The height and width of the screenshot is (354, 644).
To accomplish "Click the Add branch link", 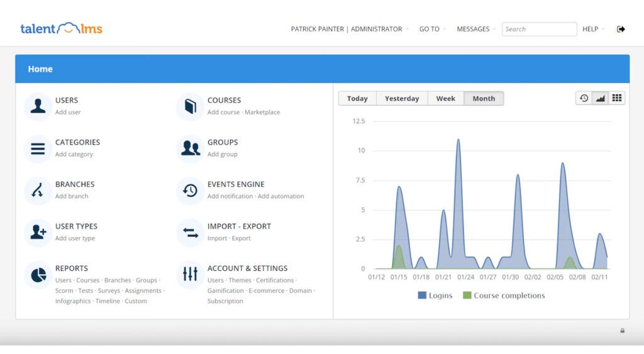I will (x=72, y=196).
